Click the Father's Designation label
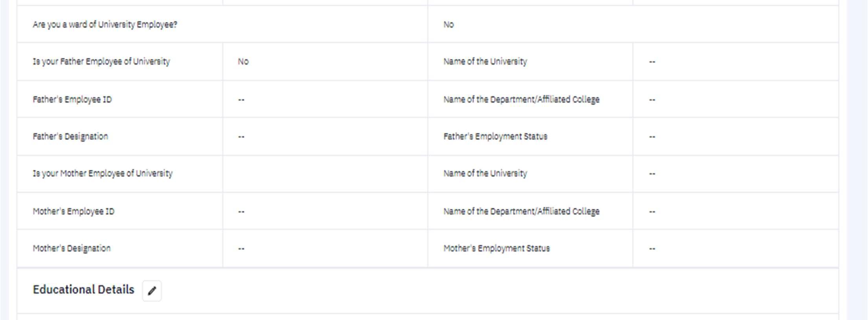This screenshot has width=868, height=320. coord(70,136)
